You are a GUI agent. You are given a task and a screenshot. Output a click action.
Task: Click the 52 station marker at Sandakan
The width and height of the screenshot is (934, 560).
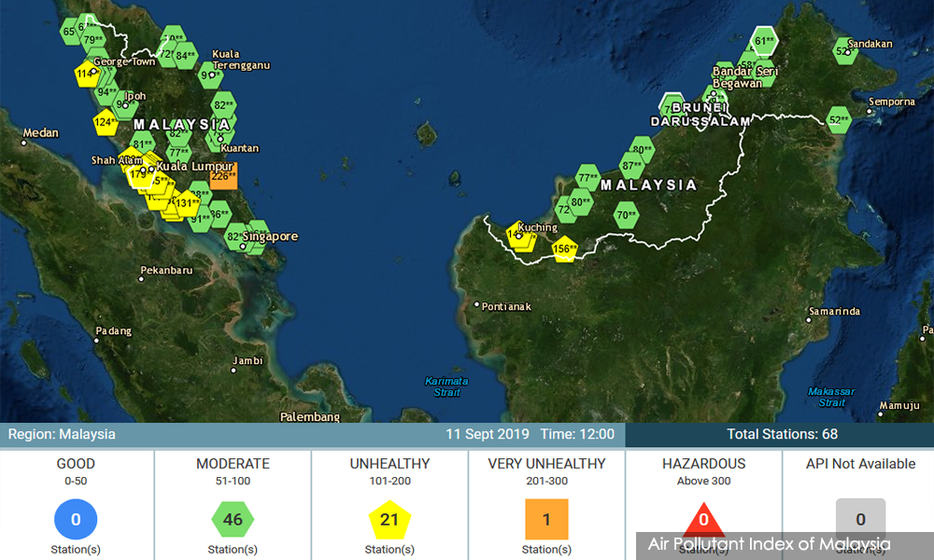tap(844, 51)
